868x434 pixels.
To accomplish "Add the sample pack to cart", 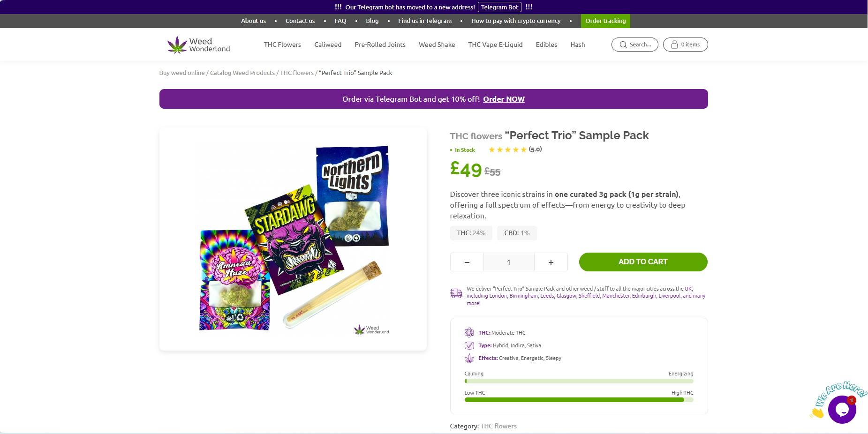I will pos(643,262).
